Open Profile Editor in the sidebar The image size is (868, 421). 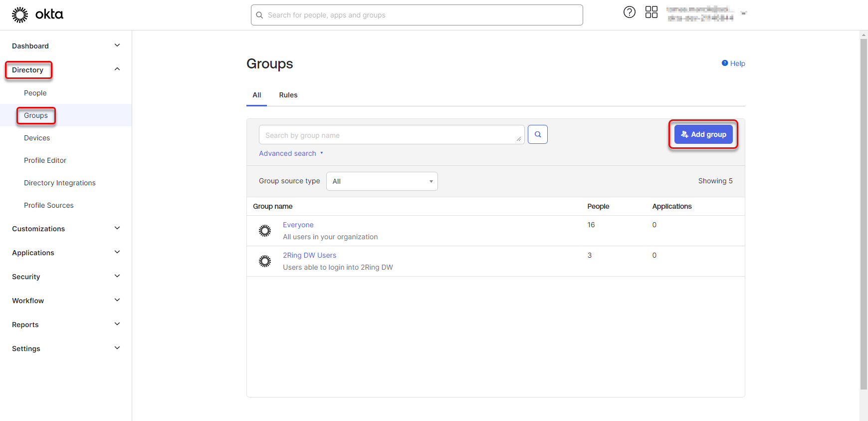point(45,160)
